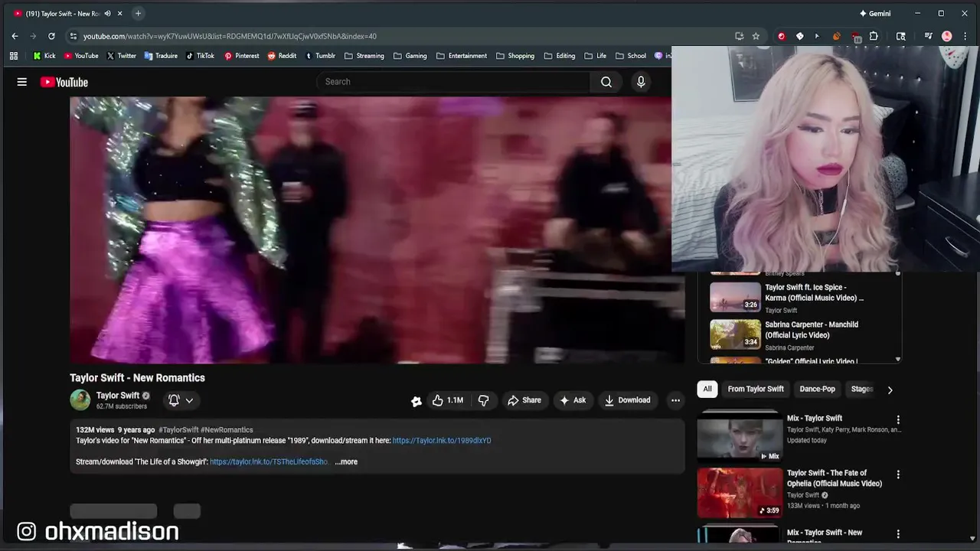The height and width of the screenshot is (551, 980).
Task: Open Traduire bookmark
Action: (162, 56)
